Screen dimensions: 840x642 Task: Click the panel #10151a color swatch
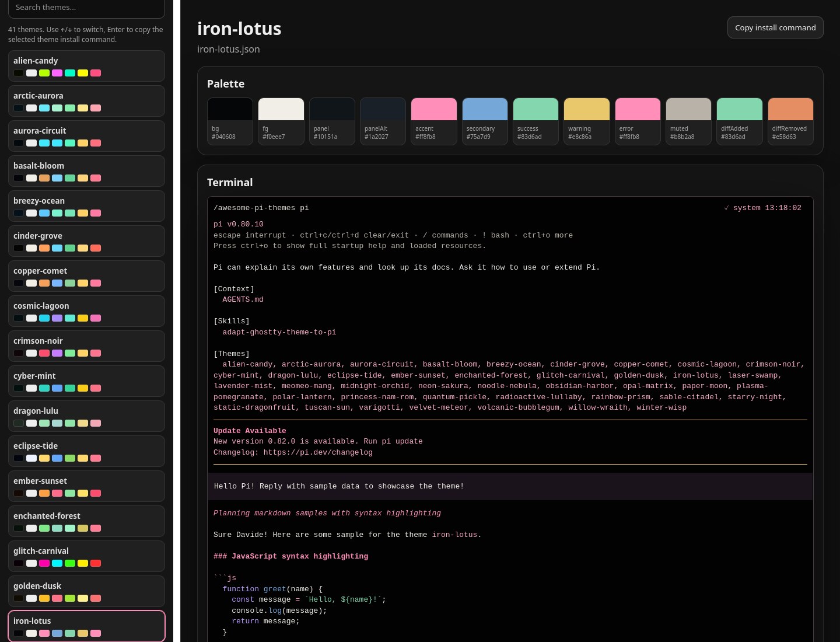pyautogui.click(x=332, y=121)
